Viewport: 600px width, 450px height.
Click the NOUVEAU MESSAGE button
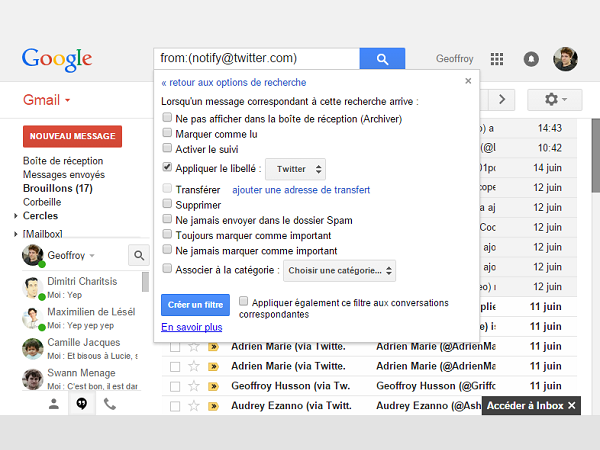coord(72,136)
